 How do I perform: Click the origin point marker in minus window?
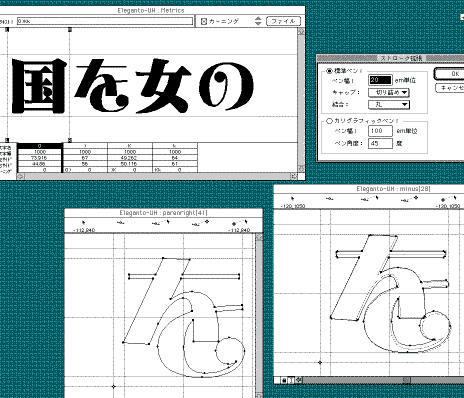click(x=320, y=362)
